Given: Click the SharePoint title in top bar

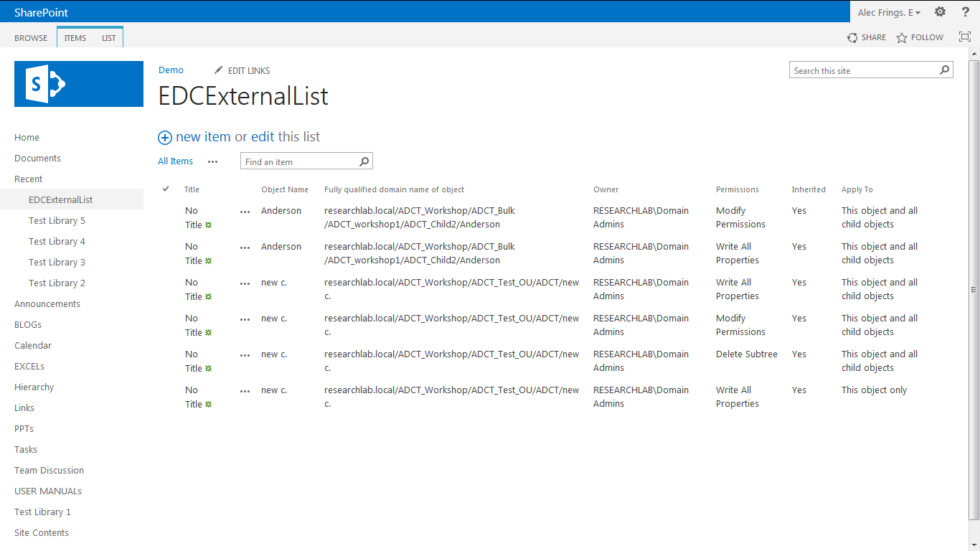Looking at the screenshot, I should click(x=42, y=12).
